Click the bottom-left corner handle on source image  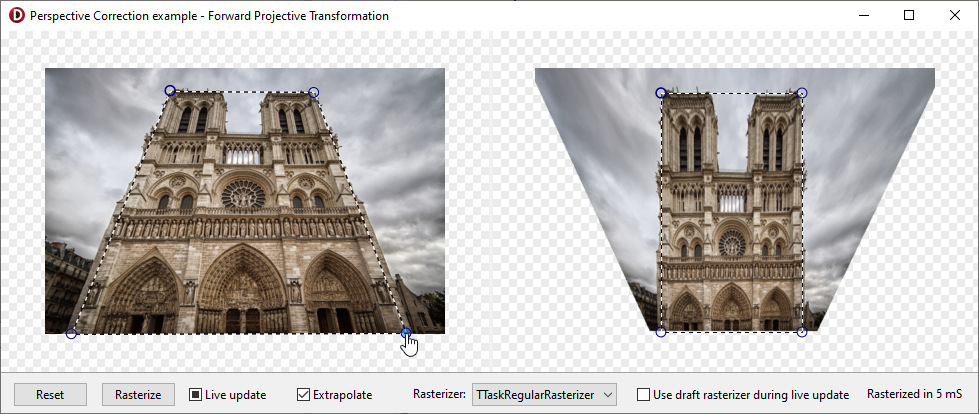pyautogui.click(x=71, y=334)
